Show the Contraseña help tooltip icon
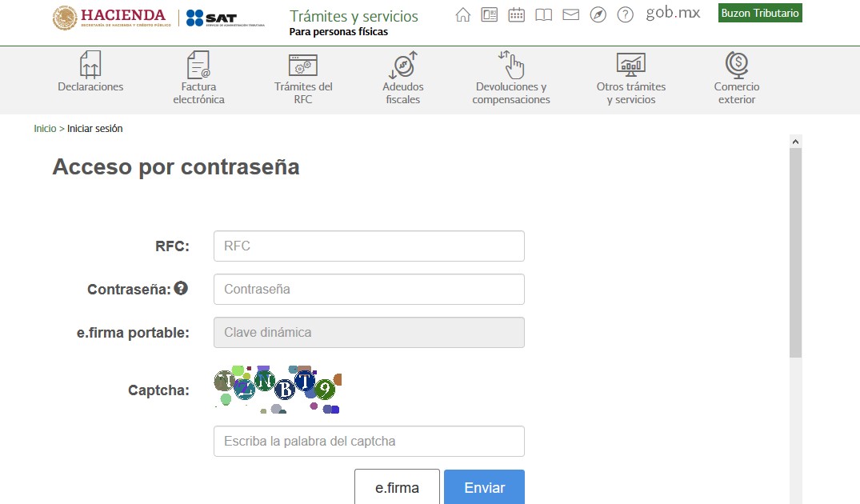Viewport: 860px width, 504px height. [x=181, y=288]
